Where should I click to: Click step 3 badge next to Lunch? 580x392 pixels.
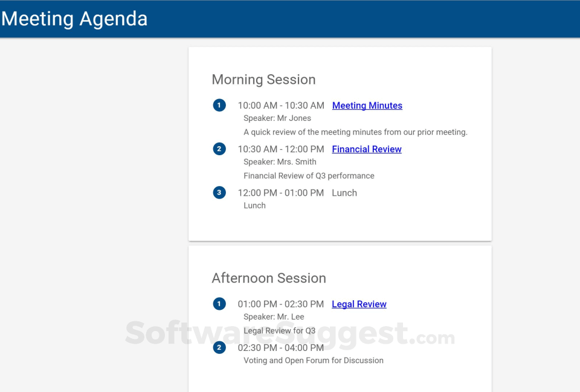(x=219, y=192)
